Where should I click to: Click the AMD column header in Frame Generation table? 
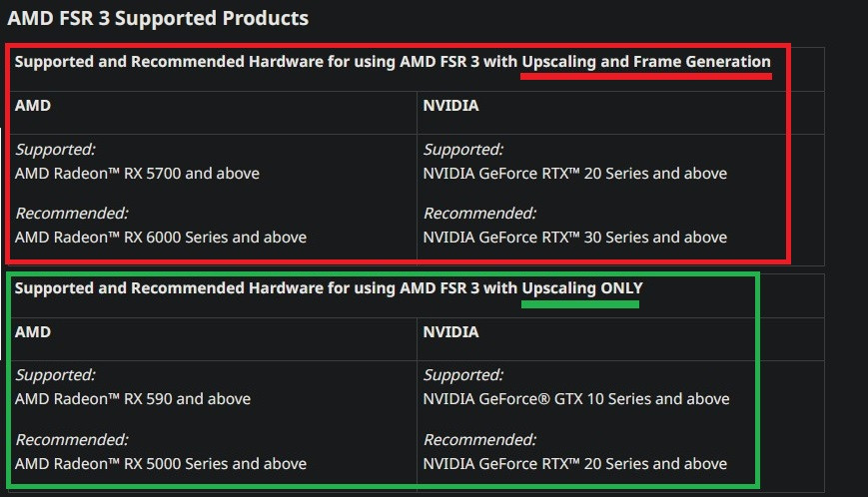(x=33, y=105)
